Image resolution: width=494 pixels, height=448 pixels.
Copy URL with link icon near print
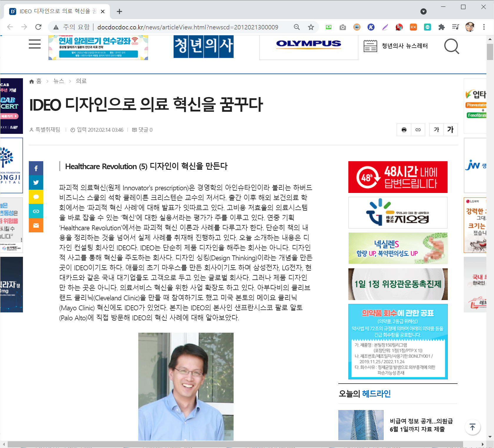pos(418,130)
